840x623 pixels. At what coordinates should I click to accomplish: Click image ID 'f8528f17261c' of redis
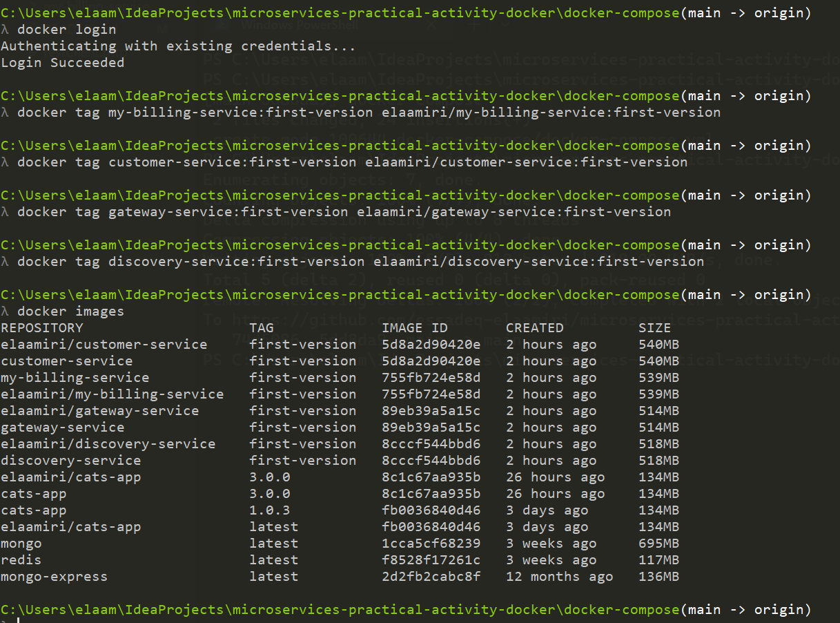click(x=431, y=560)
